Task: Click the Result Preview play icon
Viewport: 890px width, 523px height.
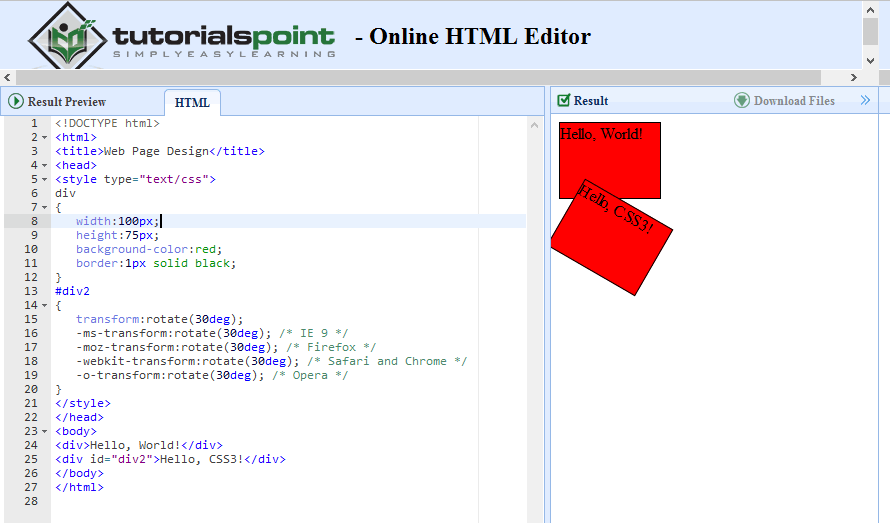Action: click(16, 102)
